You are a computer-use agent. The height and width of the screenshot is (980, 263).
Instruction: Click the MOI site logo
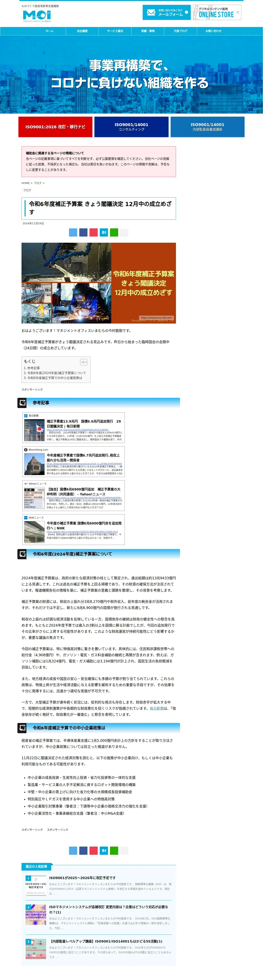[37, 16]
